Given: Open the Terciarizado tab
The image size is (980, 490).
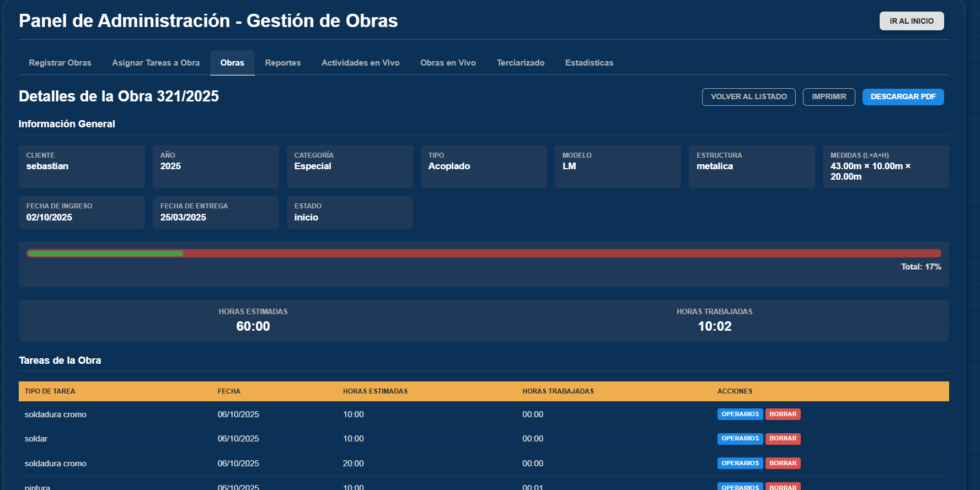Looking at the screenshot, I should 520,63.
